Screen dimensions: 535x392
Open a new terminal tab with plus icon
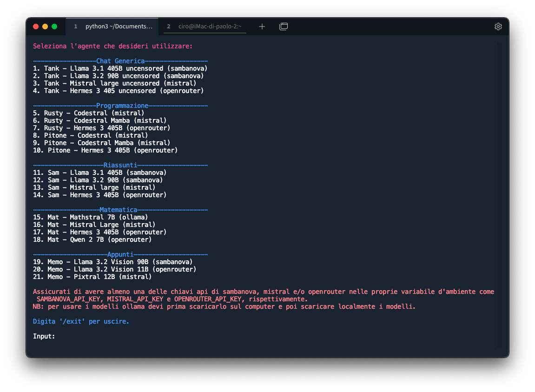click(x=262, y=27)
